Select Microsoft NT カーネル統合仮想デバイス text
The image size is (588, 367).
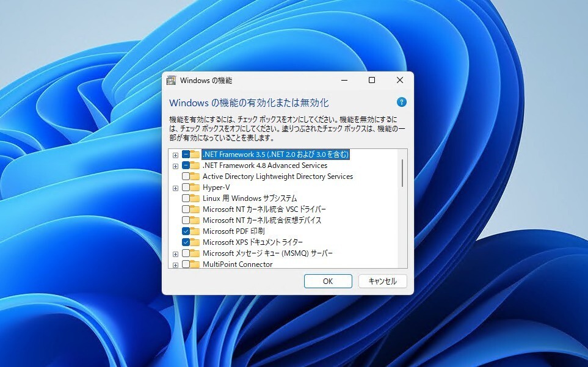[262, 220]
